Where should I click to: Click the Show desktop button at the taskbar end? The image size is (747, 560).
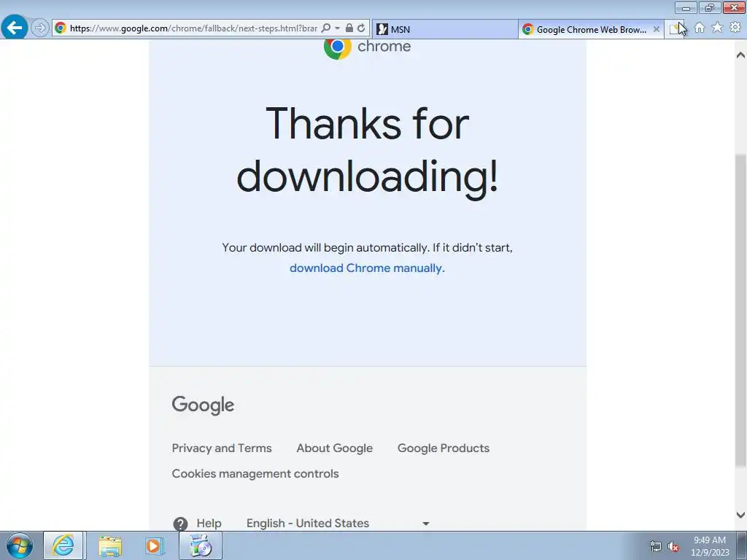742,545
